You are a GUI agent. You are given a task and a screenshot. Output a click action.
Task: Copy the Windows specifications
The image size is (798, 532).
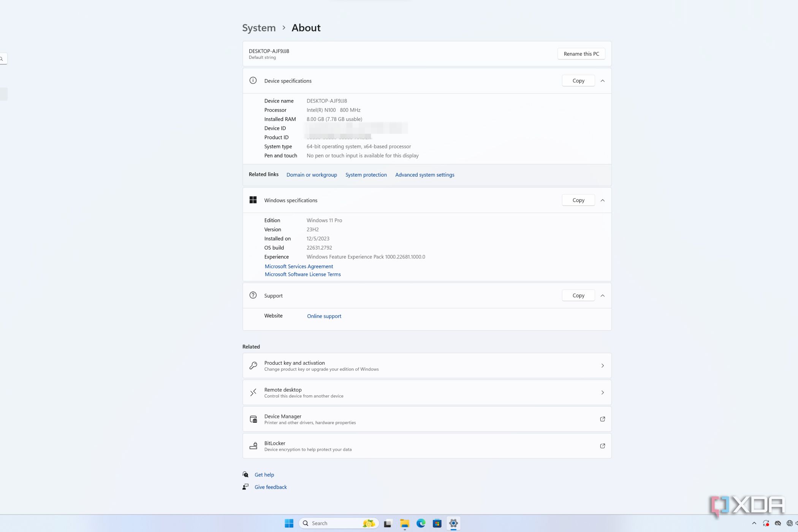[578, 200]
